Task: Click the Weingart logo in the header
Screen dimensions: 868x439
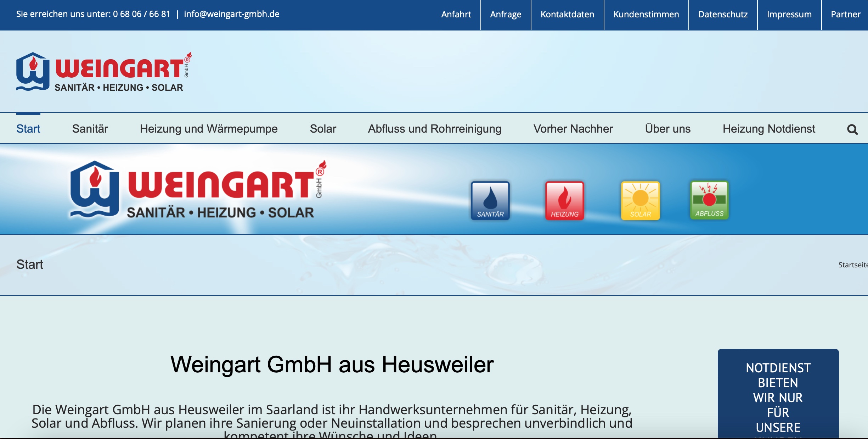Action: click(x=104, y=72)
